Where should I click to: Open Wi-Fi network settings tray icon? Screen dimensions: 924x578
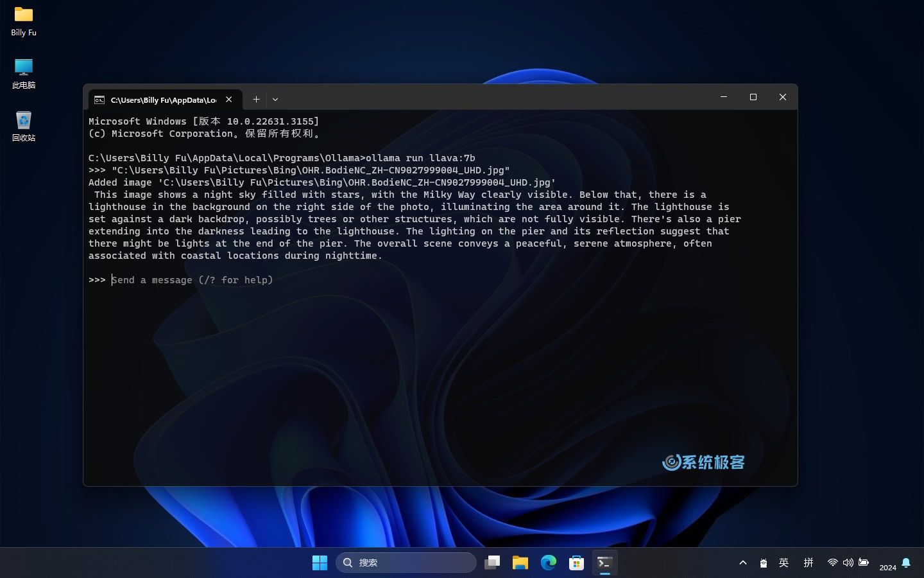pyautogui.click(x=833, y=563)
